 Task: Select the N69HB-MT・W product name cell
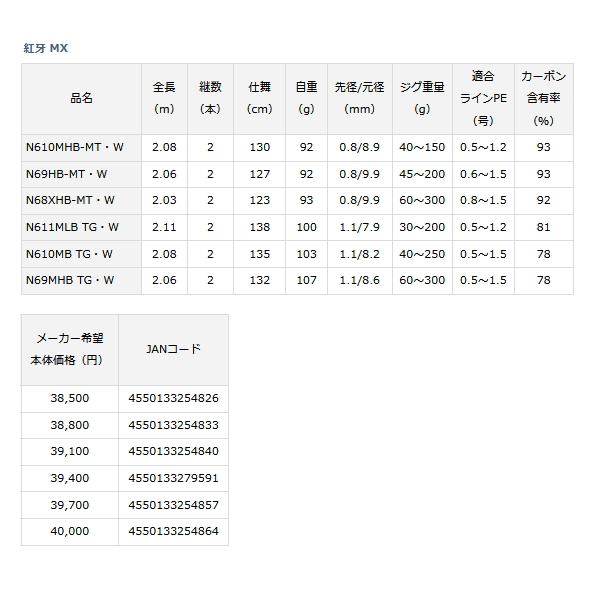tap(82, 174)
